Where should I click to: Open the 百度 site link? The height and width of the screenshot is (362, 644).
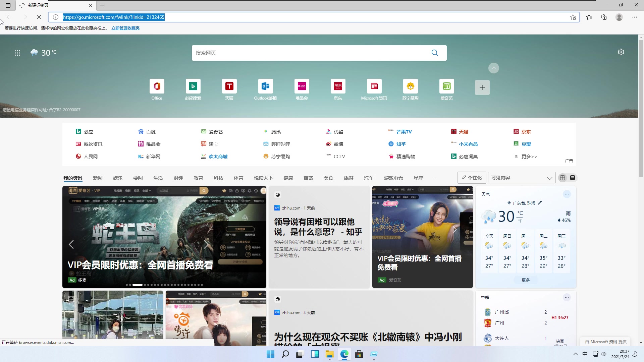pyautogui.click(x=147, y=132)
